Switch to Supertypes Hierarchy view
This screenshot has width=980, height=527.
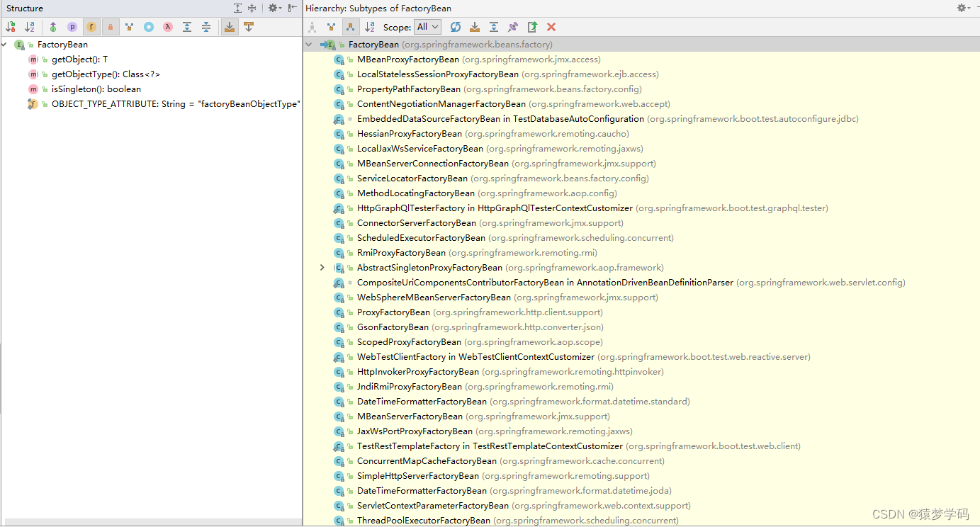331,27
